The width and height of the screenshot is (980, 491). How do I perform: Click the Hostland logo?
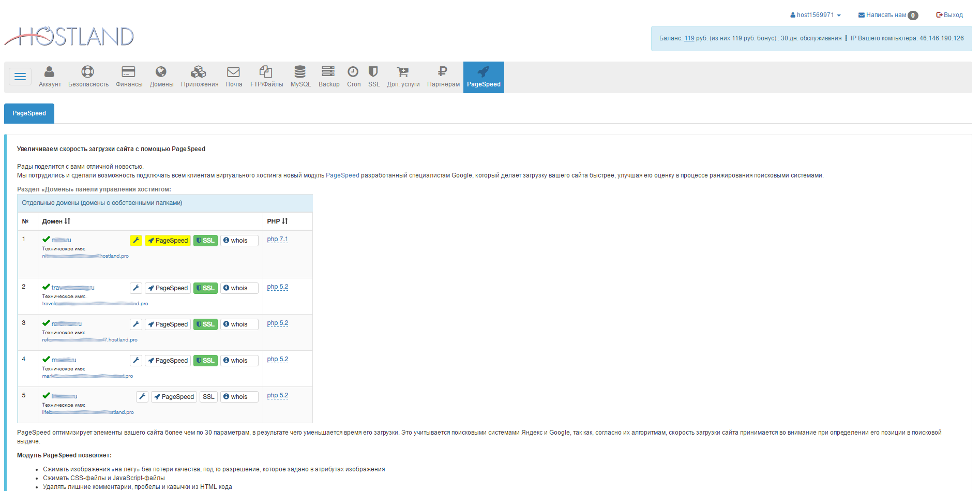(69, 36)
